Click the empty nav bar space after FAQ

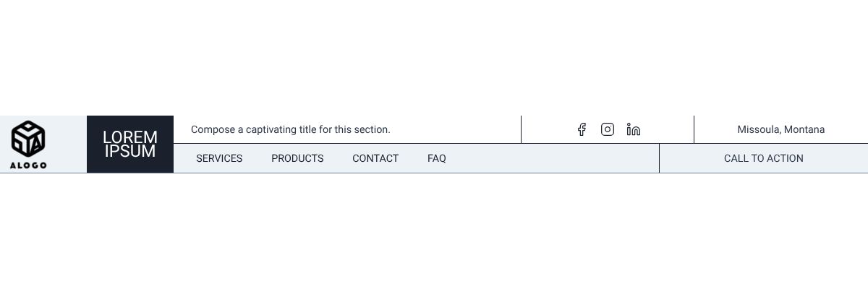point(550,158)
